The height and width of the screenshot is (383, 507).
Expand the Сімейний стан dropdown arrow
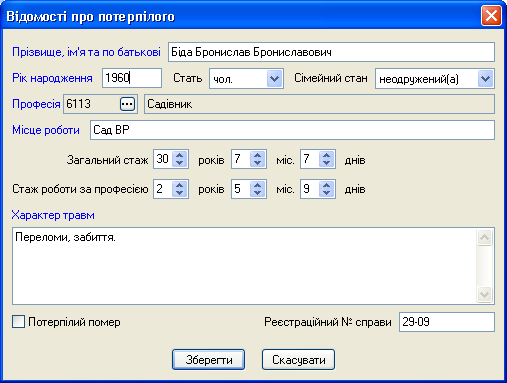(x=485, y=79)
